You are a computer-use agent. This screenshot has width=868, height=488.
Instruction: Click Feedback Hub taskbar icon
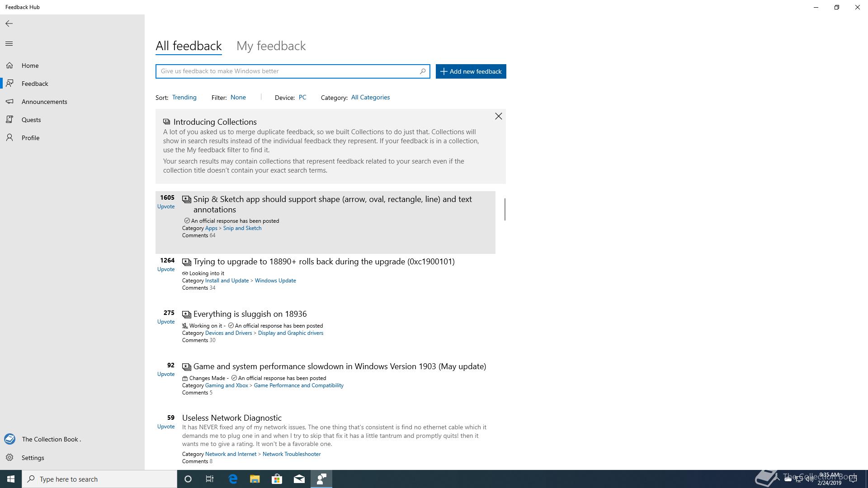[321, 479]
